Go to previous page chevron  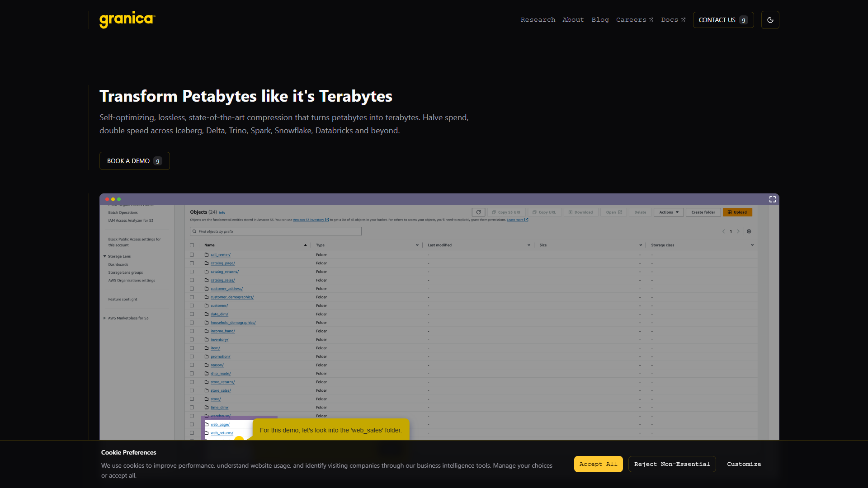(x=723, y=231)
